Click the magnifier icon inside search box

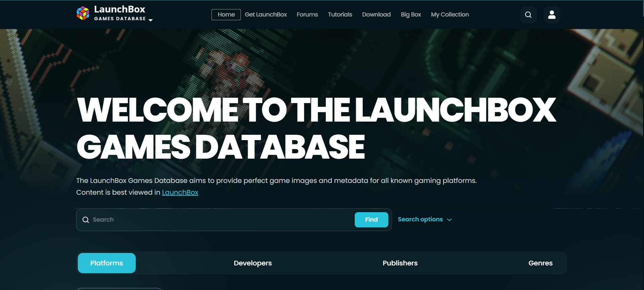click(x=86, y=220)
